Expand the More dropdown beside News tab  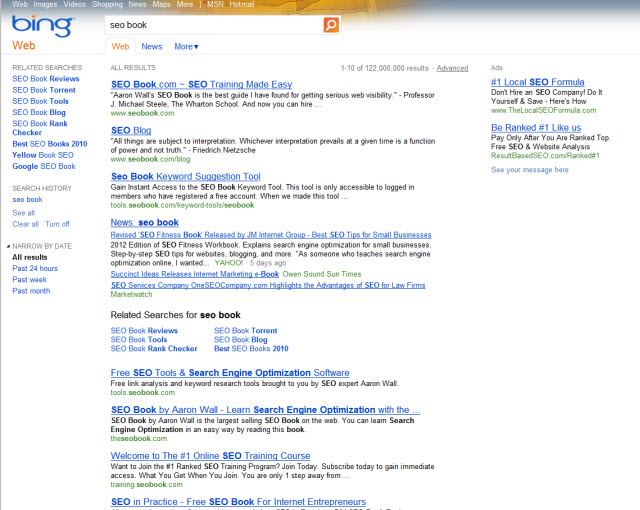(x=186, y=46)
